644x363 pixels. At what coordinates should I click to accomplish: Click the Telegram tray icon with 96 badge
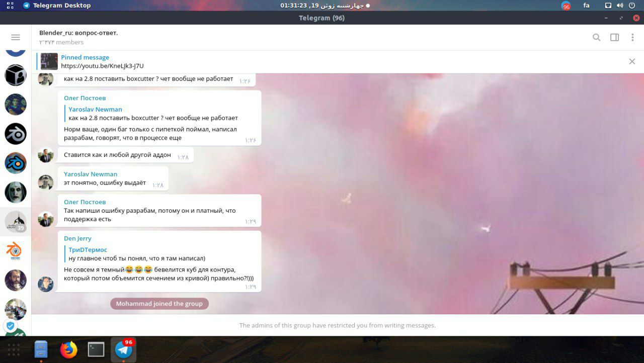click(x=566, y=6)
